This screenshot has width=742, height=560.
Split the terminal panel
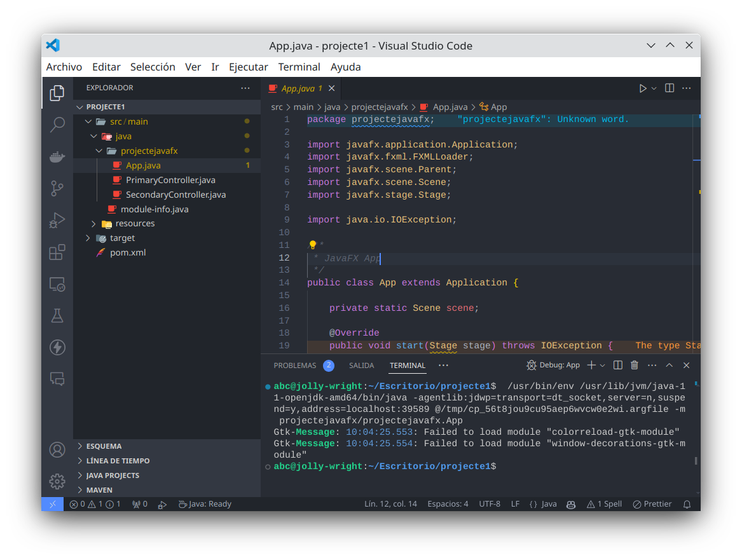617,365
